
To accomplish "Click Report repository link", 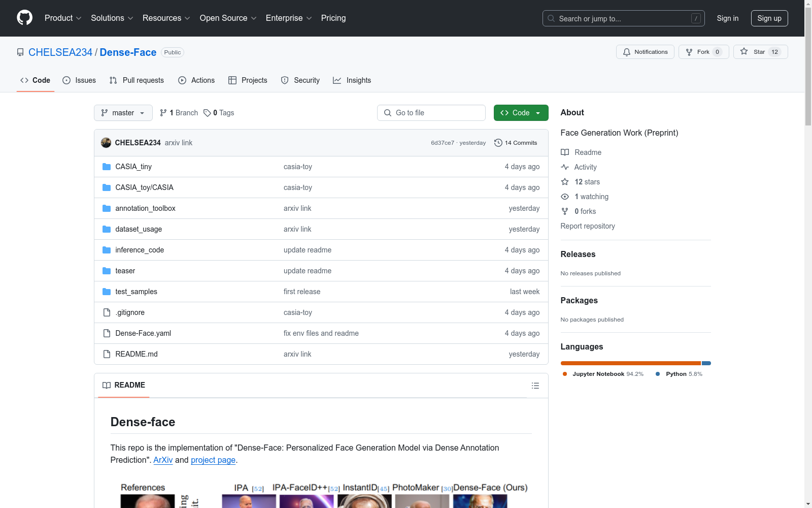I will [588, 226].
